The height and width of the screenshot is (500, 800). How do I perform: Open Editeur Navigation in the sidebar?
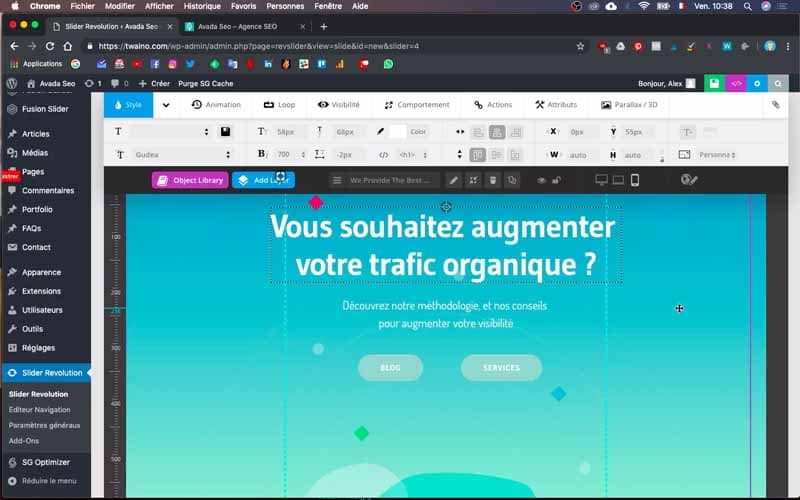[39, 410]
